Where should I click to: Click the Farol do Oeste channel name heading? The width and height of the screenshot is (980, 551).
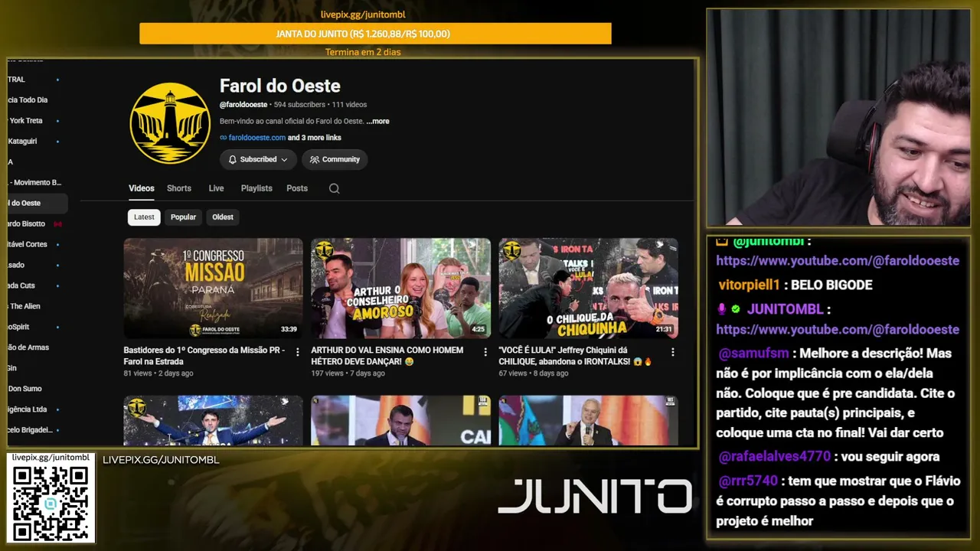pos(280,86)
